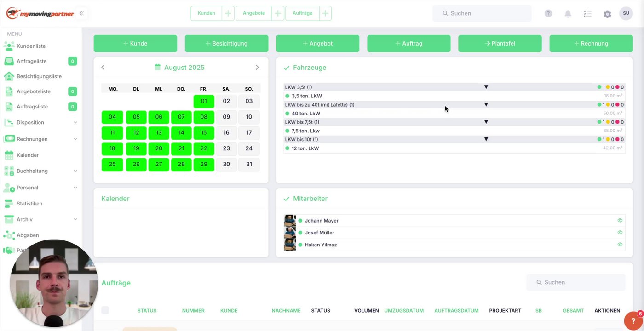Screen dimensions: 644x331
Task: Click the yellow status dot of LKW bis 7,5t
Action: coord(608,122)
